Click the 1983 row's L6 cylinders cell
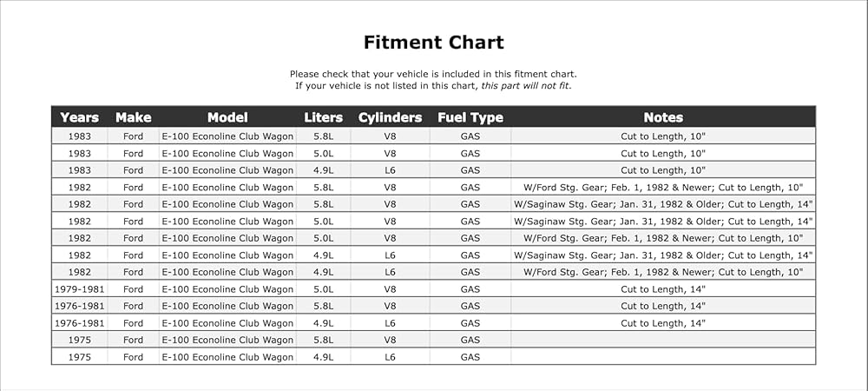Image resolution: width=868 pixels, height=391 pixels. (x=391, y=170)
